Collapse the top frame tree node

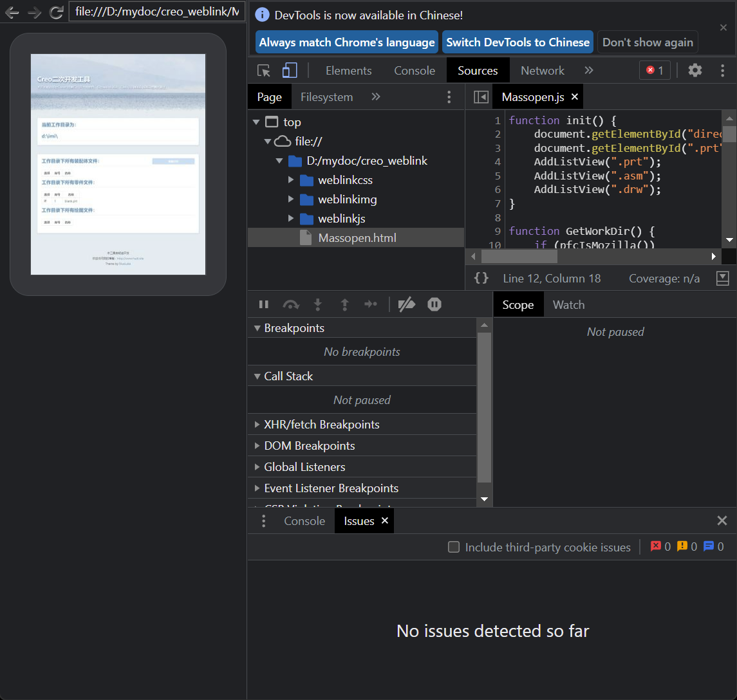(x=256, y=122)
